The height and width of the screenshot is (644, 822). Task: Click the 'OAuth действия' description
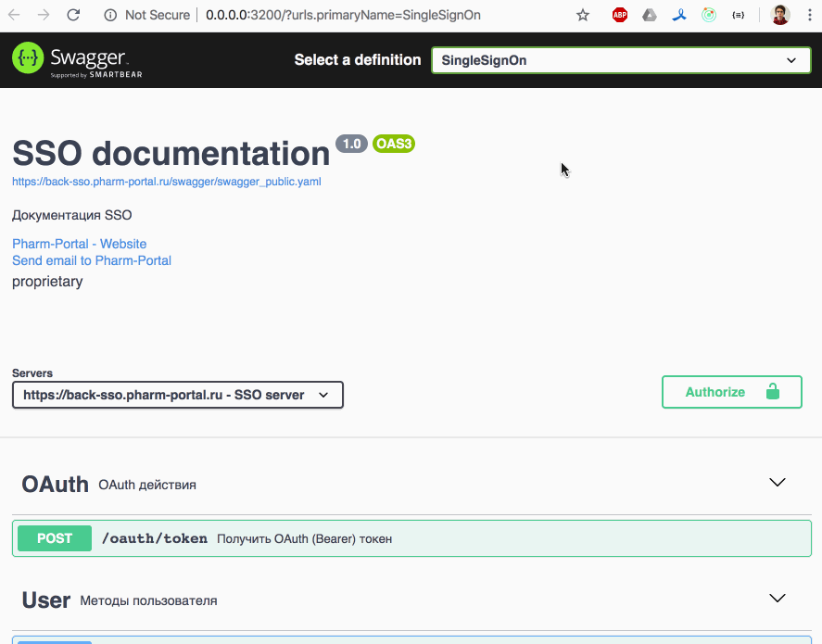pos(147,485)
